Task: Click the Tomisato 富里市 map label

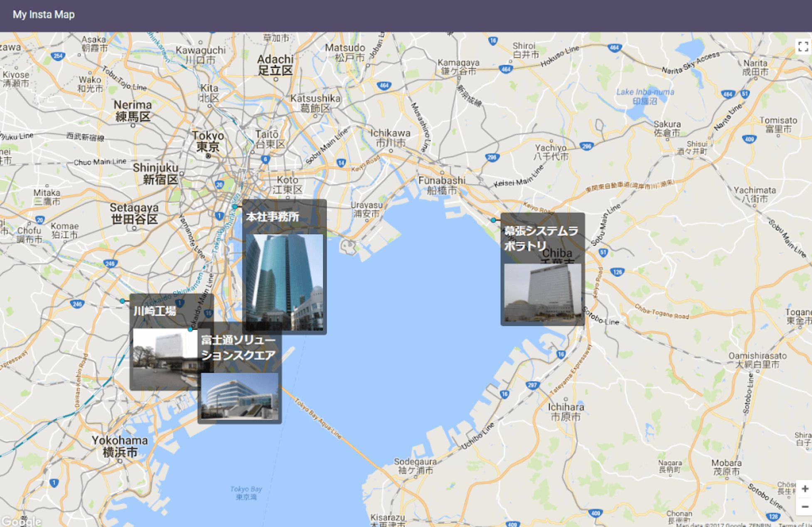Action: [x=778, y=125]
